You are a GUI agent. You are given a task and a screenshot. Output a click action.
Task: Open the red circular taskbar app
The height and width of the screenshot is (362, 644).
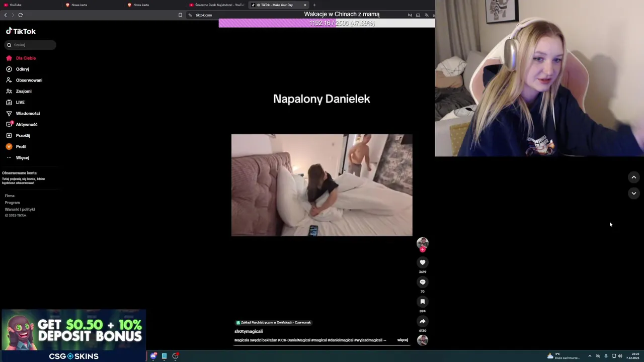[x=175, y=356]
